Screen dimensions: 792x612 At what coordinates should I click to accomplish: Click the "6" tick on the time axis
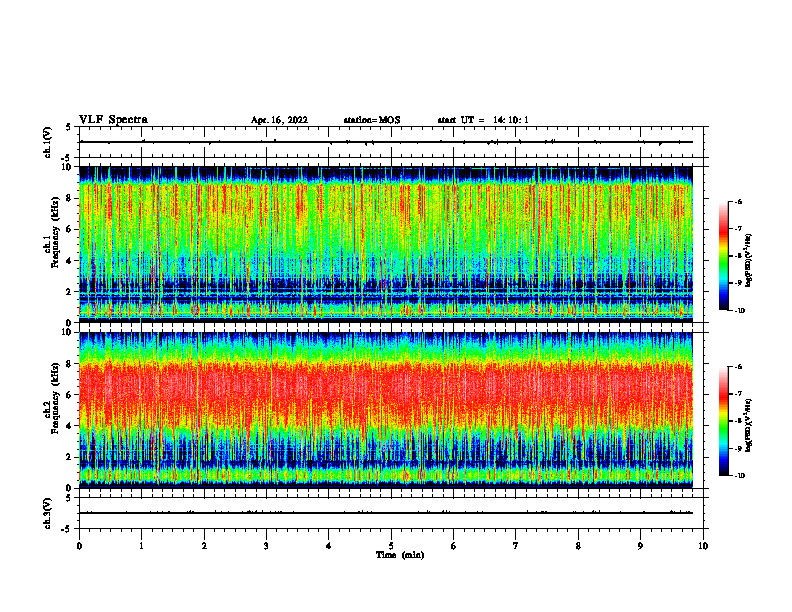[x=454, y=546]
